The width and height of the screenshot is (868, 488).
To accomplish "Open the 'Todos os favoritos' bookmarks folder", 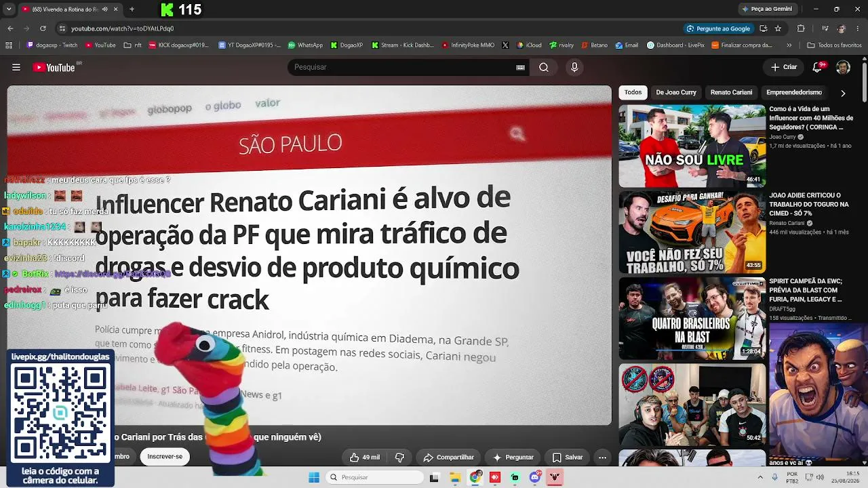I will pyautogui.click(x=834, y=45).
